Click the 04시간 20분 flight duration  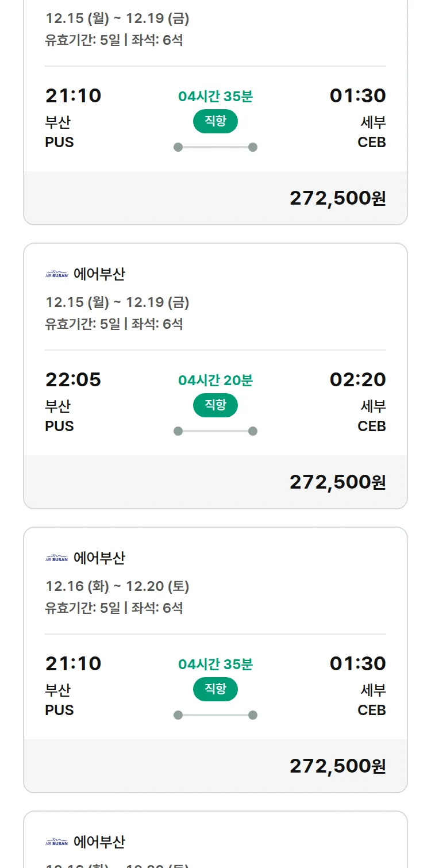(x=215, y=381)
